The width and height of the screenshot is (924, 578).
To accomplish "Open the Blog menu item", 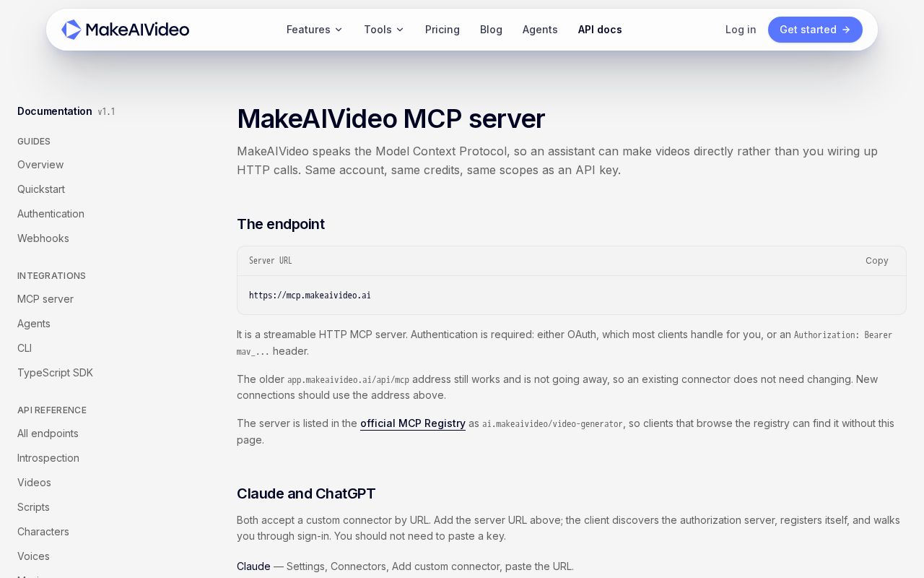I will pos(491,30).
